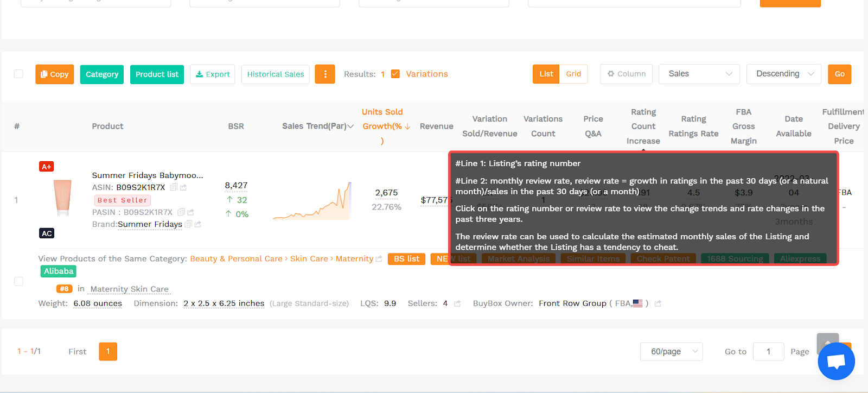Click the Alibaba sourcing button
868x393 pixels.
(x=59, y=271)
